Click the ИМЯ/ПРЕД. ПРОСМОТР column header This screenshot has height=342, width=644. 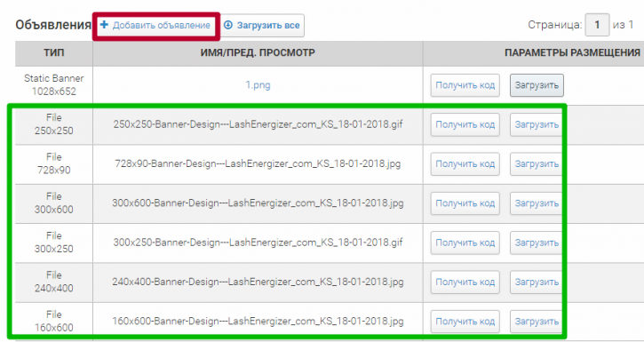point(258,53)
